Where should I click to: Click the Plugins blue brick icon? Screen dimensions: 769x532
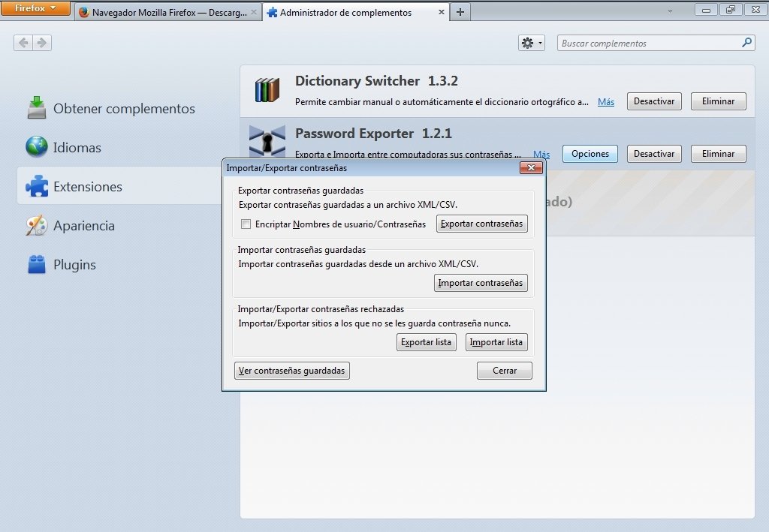[x=37, y=265]
